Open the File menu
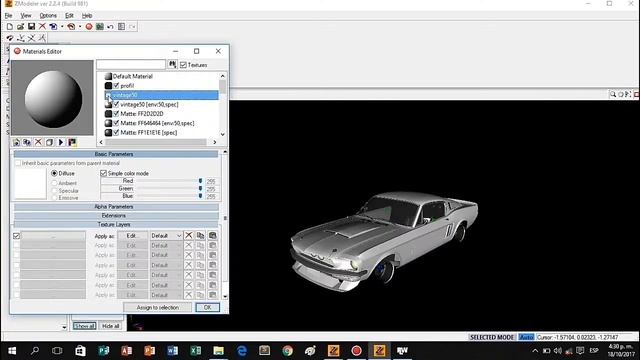 [x=9, y=16]
